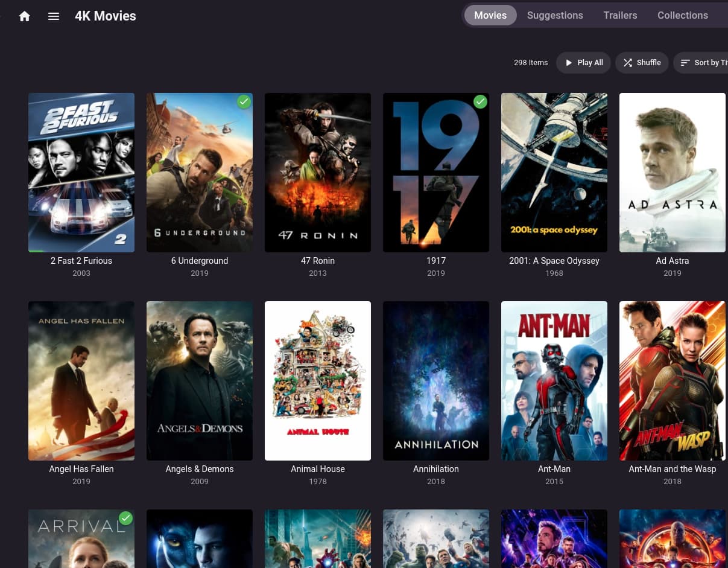Open the Angel Has Fallen poster
This screenshot has height=568, width=728.
(x=81, y=381)
